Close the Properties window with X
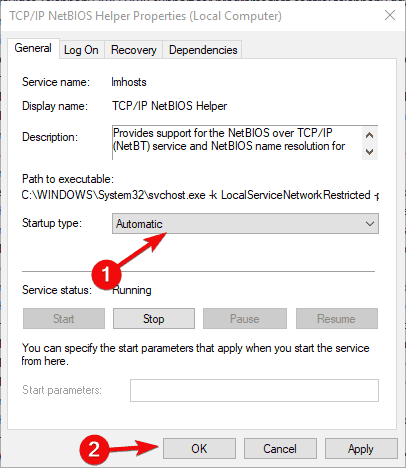Image resolution: width=406 pixels, height=468 pixels. 390,15
